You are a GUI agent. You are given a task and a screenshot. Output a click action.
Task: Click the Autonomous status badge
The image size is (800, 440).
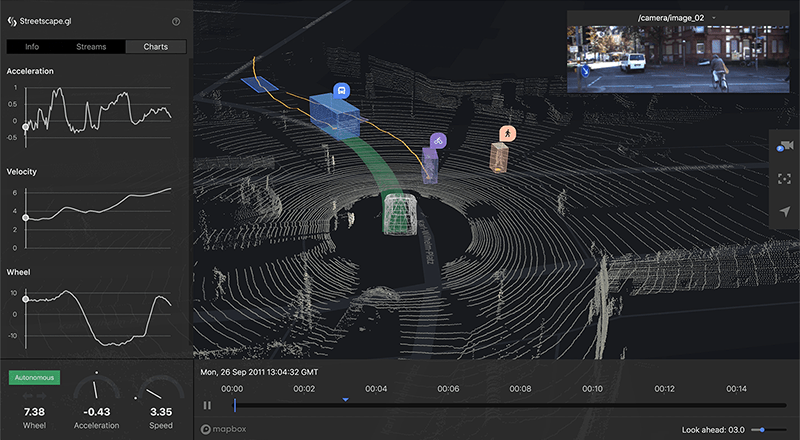point(34,378)
